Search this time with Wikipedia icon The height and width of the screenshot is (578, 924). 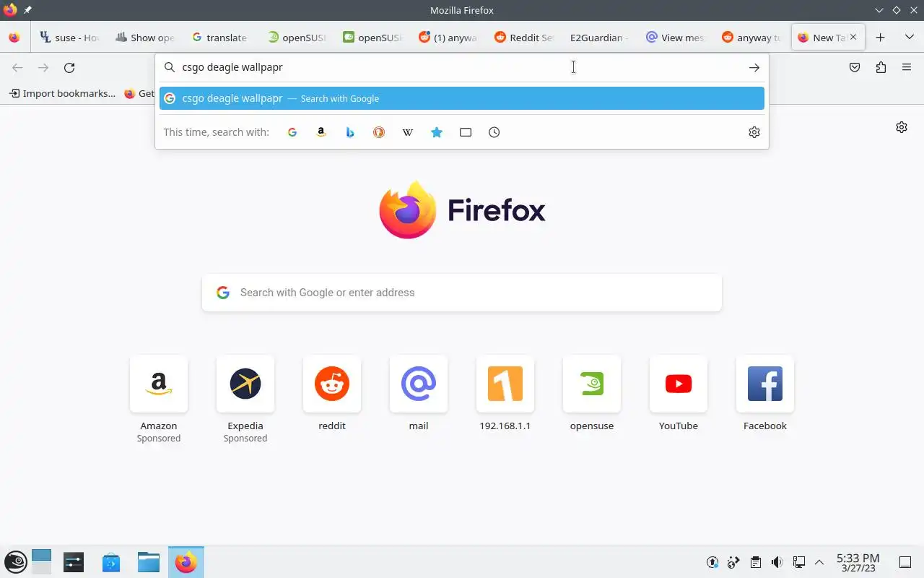click(x=408, y=132)
